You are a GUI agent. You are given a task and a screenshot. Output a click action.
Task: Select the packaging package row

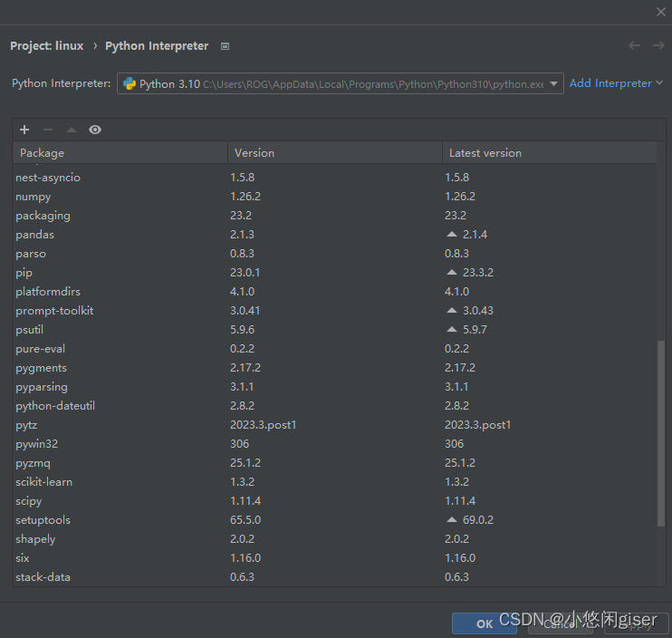pyautogui.click(x=334, y=216)
